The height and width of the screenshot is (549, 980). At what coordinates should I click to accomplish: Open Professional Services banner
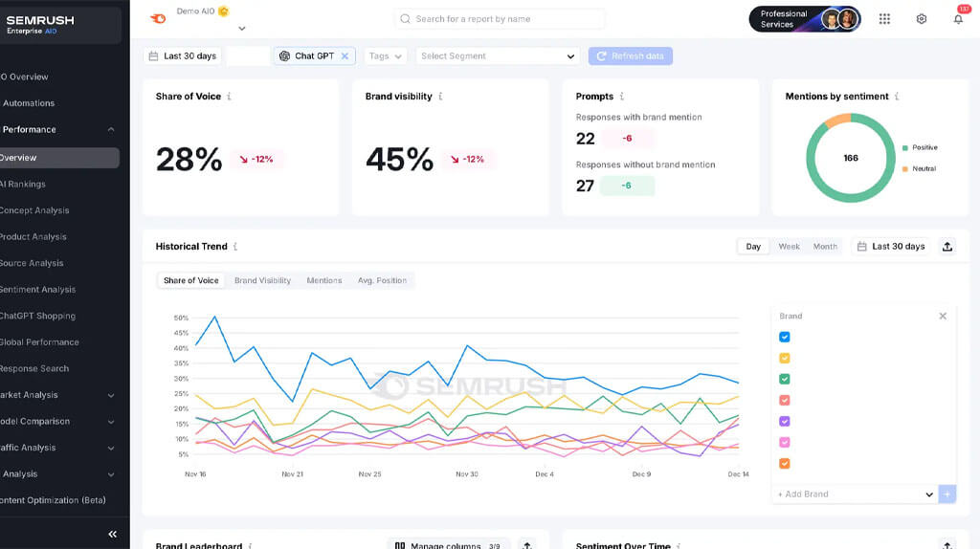[x=804, y=19]
